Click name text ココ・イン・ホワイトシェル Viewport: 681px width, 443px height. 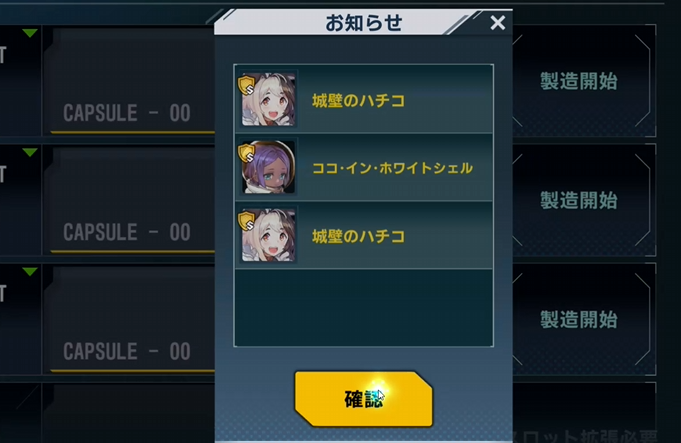(x=392, y=168)
